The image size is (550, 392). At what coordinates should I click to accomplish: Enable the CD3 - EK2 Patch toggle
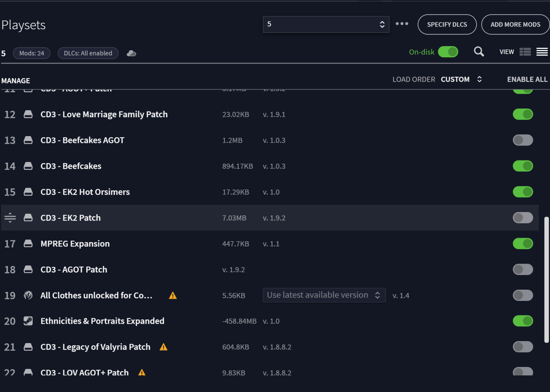coord(523,218)
